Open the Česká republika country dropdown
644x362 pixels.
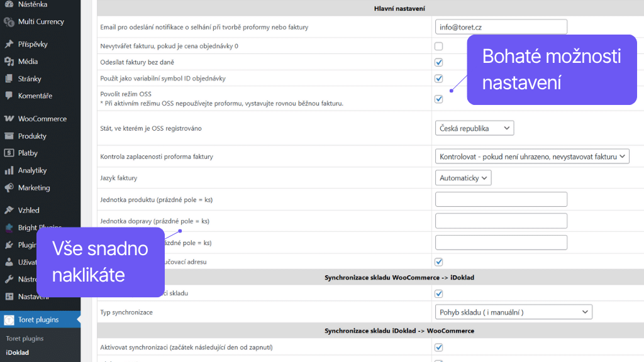(474, 128)
